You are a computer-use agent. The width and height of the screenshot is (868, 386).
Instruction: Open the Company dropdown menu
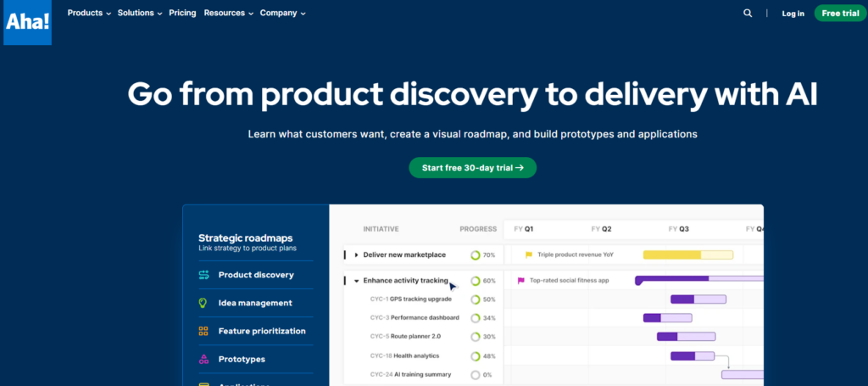(282, 13)
